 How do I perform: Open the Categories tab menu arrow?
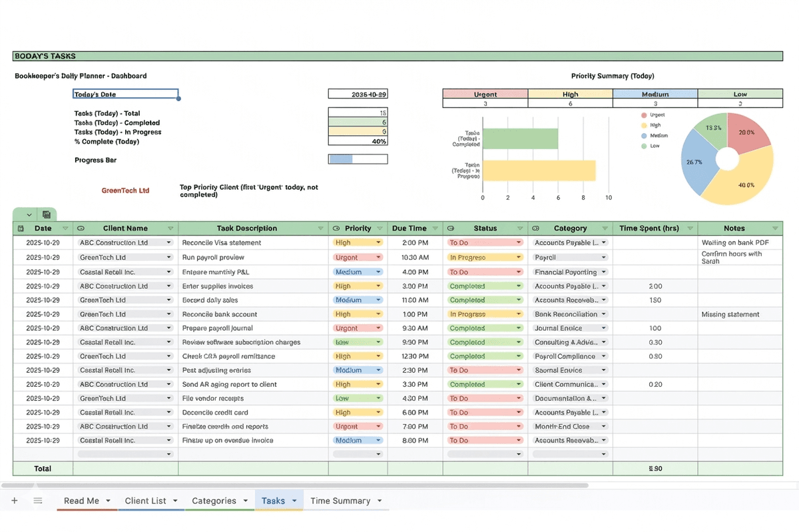(246, 501)
